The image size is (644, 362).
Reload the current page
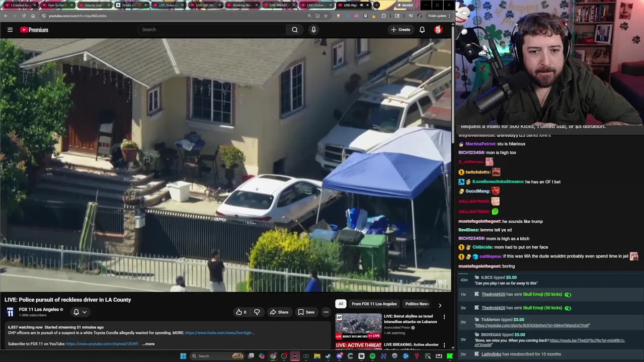pos(24,16)
